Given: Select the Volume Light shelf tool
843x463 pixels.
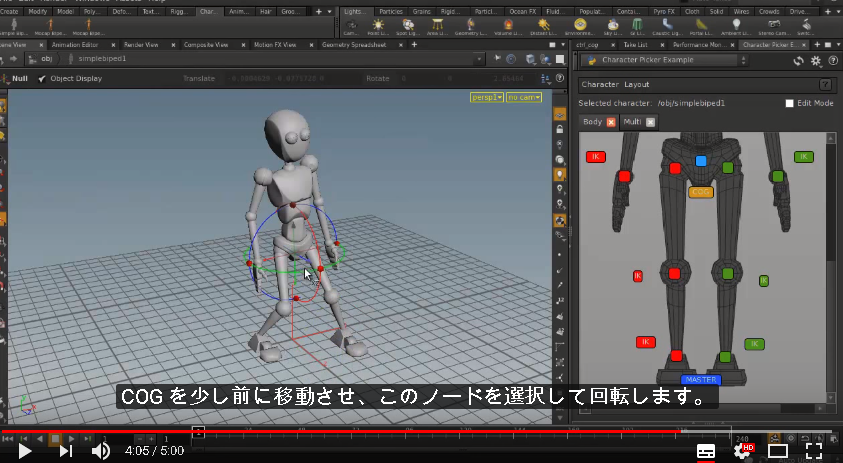Looking at the screenshot, I should tap(508, 26).
